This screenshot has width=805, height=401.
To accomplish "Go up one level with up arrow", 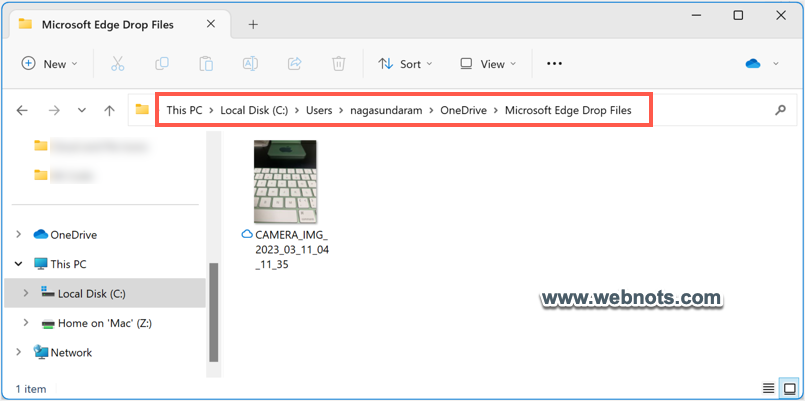I will tap(109, 110).
